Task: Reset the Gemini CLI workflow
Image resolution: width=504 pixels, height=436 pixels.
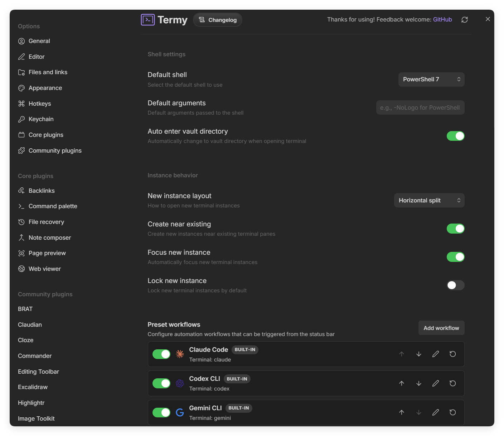Action: pos(453,412)
